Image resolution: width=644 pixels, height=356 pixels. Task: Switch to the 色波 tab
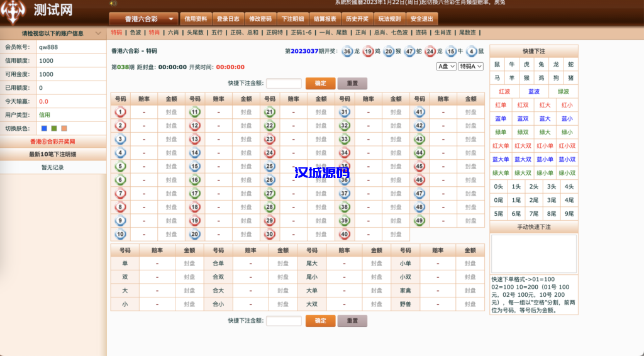(136, 33)
